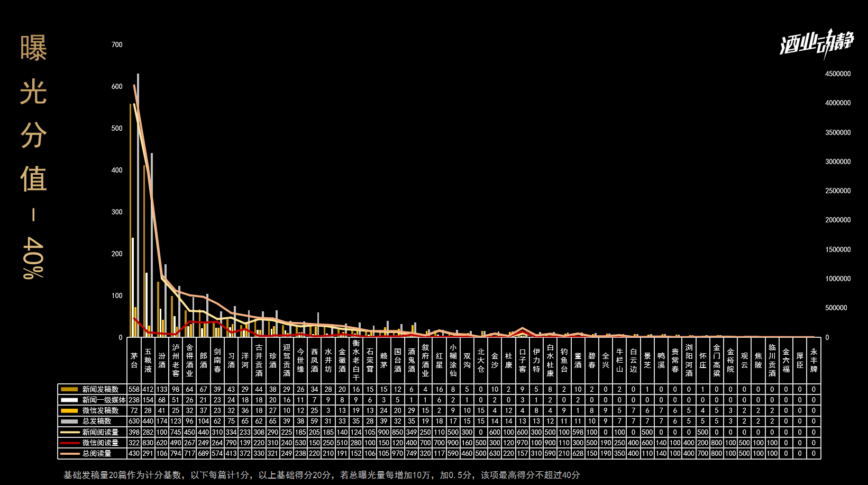Click the white 新闻一级媒体 legend marker
The width and height of the screenshot is (868, 485).
pos(69,400)
